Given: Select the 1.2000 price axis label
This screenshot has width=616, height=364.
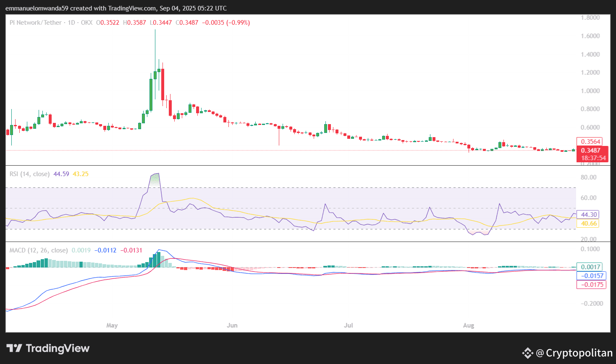Looking at the screenshot, I should tap(590, 73).
